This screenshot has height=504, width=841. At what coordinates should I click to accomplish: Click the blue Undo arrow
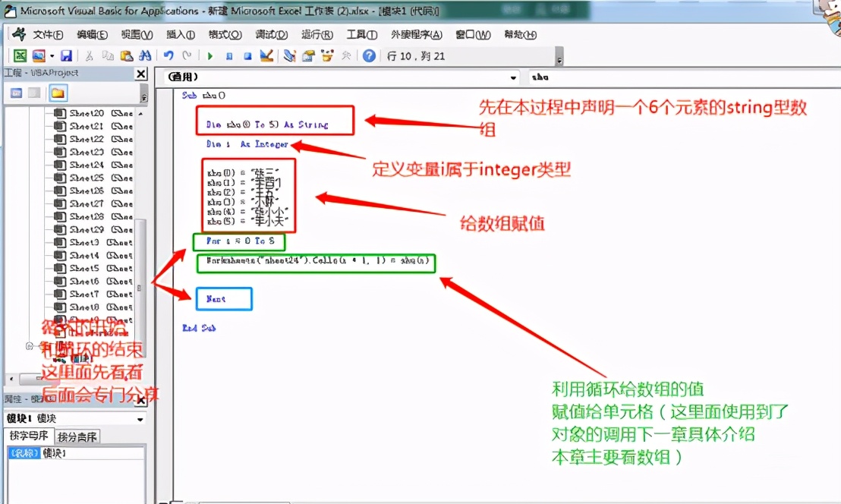[x=169, y=55]
